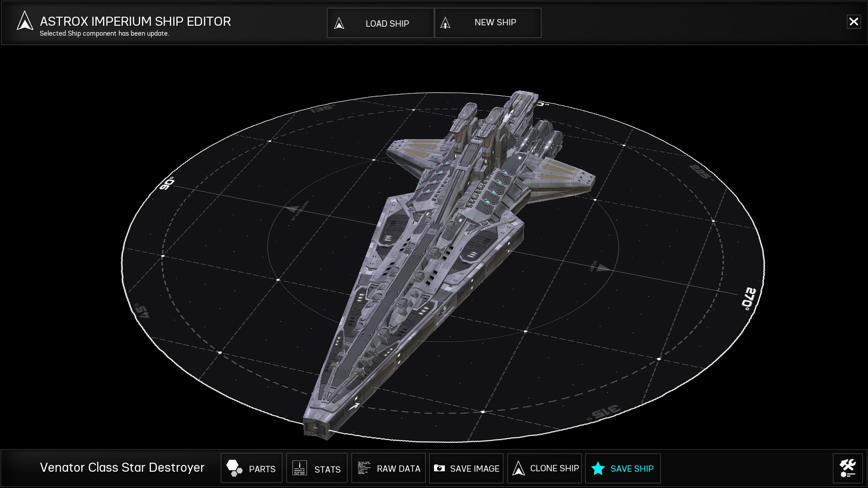Image resolution: width=868 pixels, height=488 pixels.
Task: Click the Load Ship button
Action: [380, 23]
